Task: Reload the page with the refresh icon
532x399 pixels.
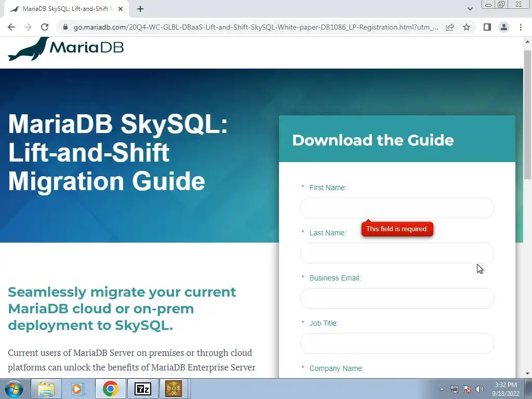Action: point(45,27)
